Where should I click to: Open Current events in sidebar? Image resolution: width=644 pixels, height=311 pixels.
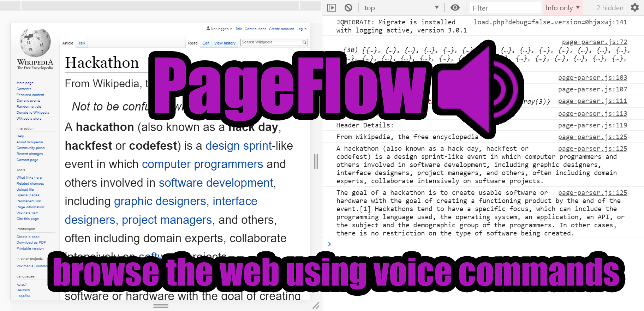tap(28, 101)
